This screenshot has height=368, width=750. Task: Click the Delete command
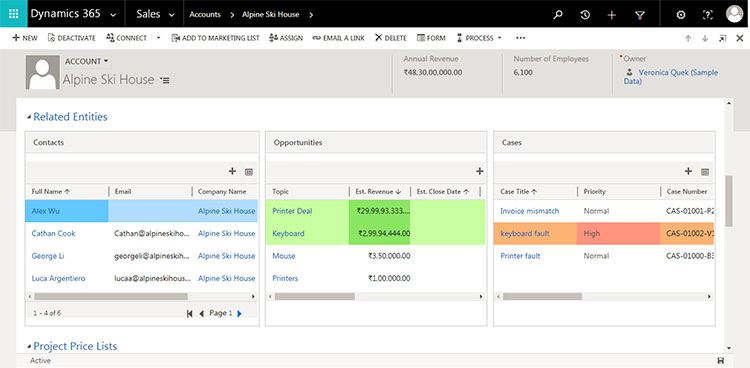[390, 38]
